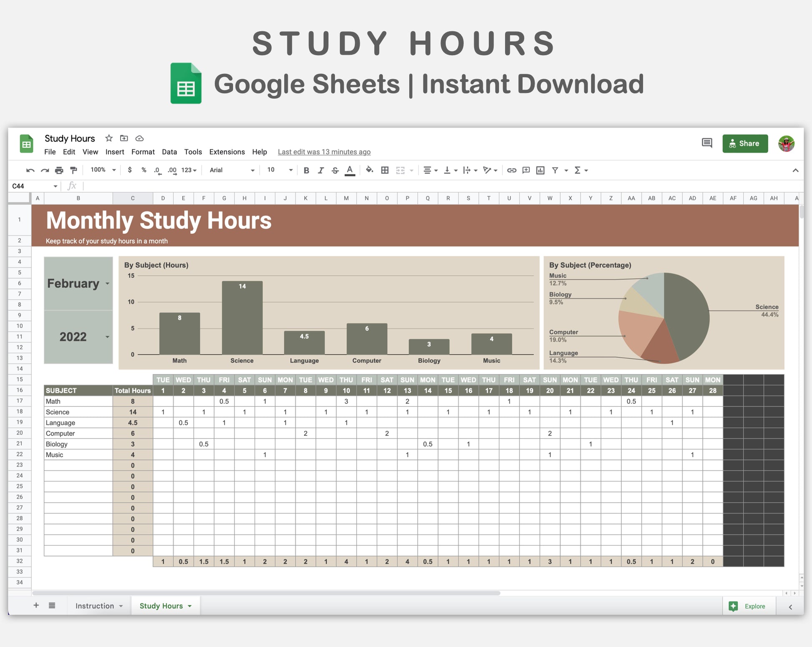Click the insert comment icon

tap(526, 170)
